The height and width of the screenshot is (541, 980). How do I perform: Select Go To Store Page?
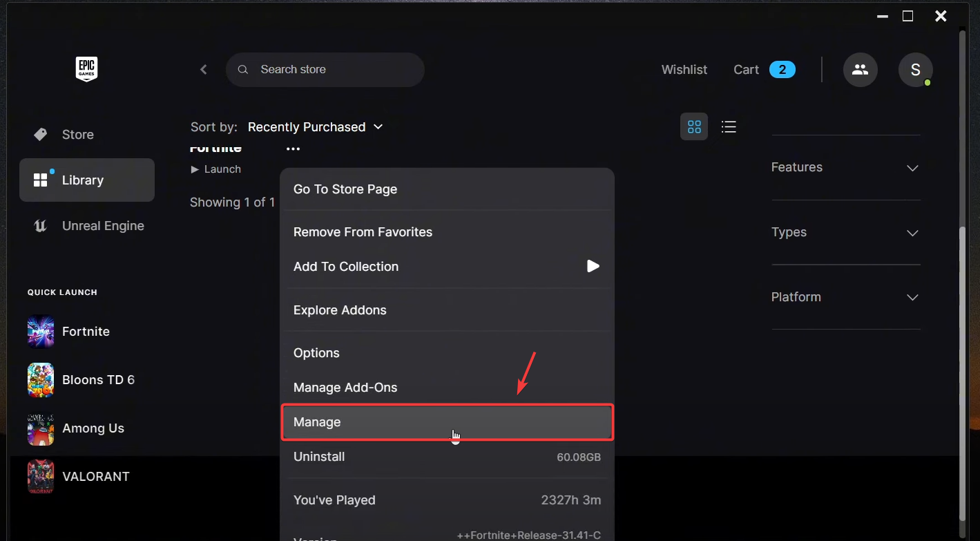click(x=448, y=189)
